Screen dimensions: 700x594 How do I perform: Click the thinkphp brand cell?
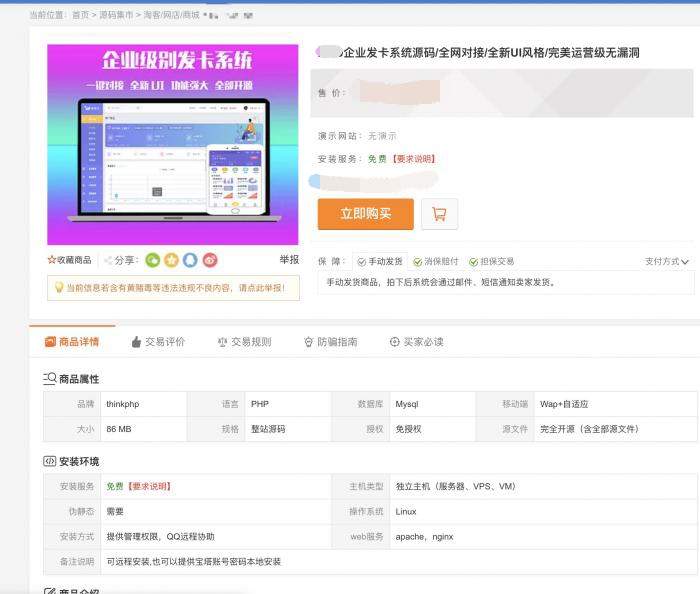pos(144,404)
